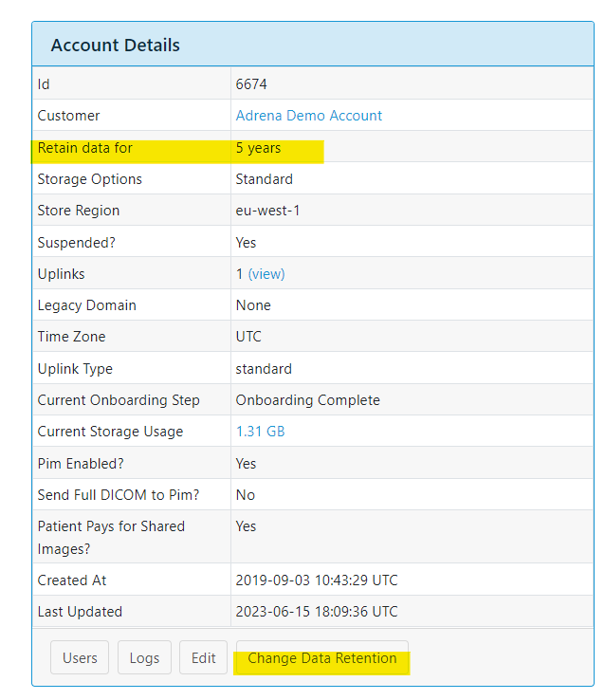Click the Storage Options value Standard
Viewport: 605px width, 700px height.
tap(264, 179)
